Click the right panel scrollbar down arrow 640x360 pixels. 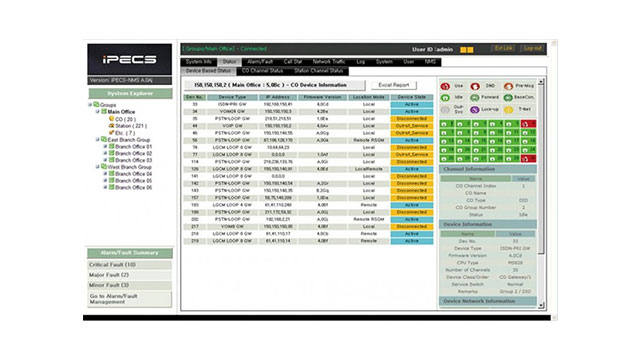coord(541,305)
